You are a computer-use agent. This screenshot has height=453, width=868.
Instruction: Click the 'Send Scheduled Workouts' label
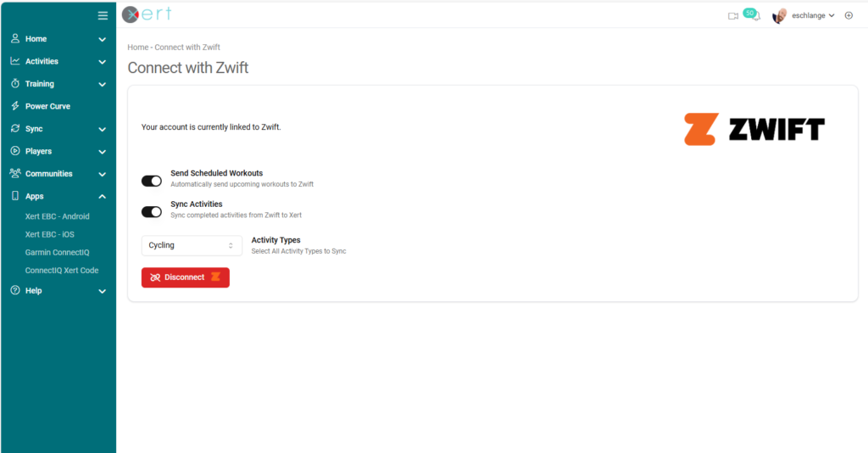tap(216, 173)
